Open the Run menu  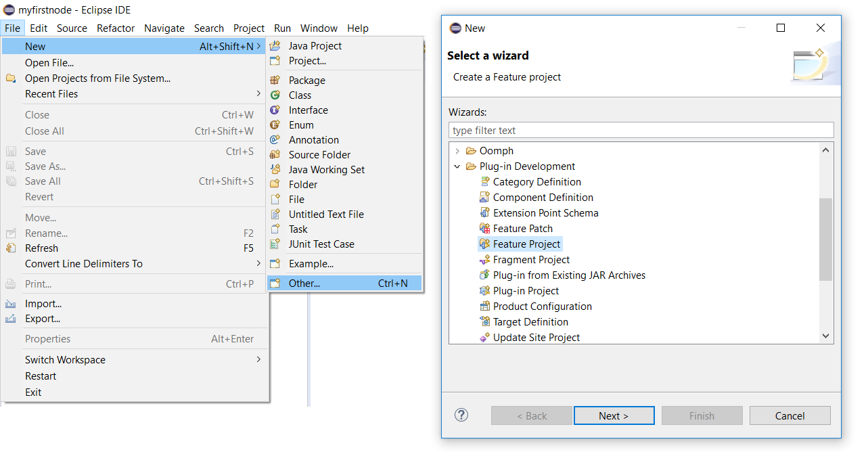point(282,28)
